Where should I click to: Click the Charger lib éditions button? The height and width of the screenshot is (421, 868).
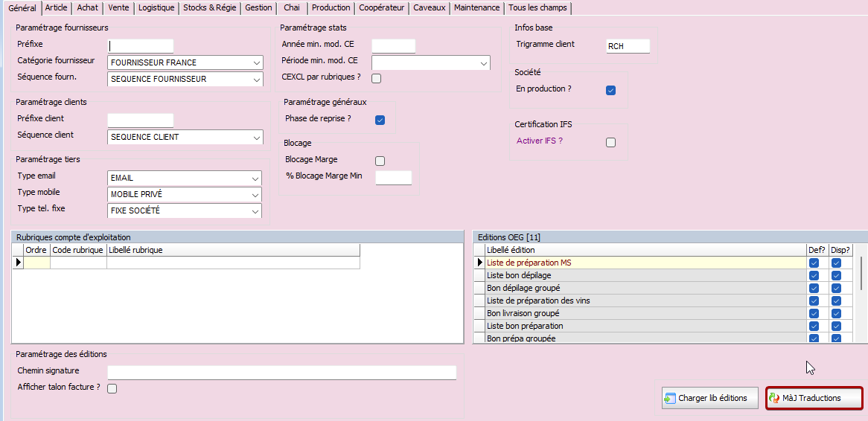(x=710, y=398)
